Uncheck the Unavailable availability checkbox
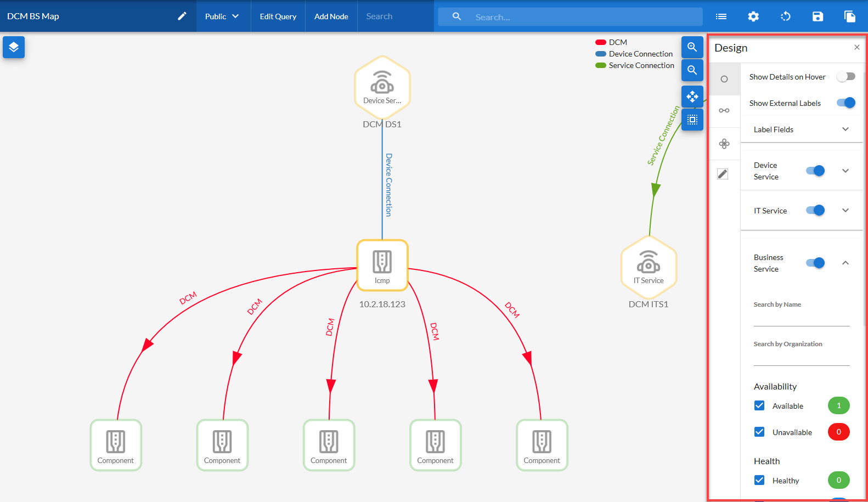This screenshot has height=502, width=868. (759, 432)
